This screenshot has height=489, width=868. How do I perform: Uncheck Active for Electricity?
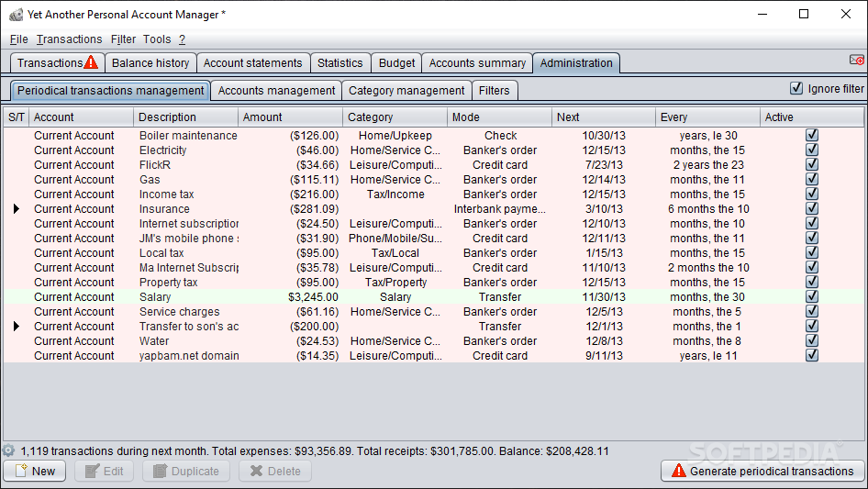[x=811, y=150]
